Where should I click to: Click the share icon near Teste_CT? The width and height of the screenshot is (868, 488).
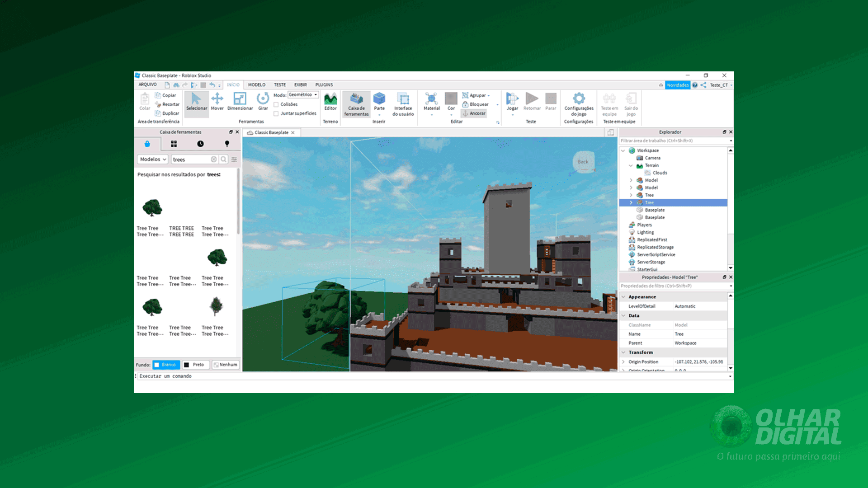[x=703, y=85]
